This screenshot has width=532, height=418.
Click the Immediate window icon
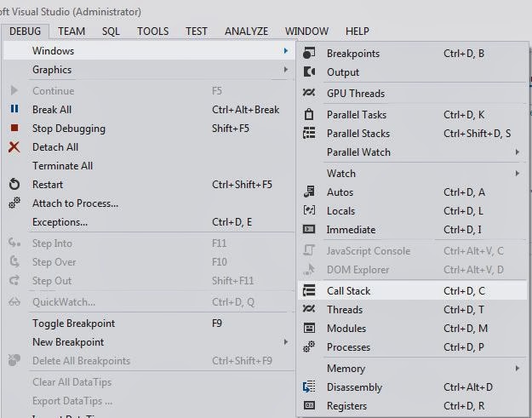309,229
